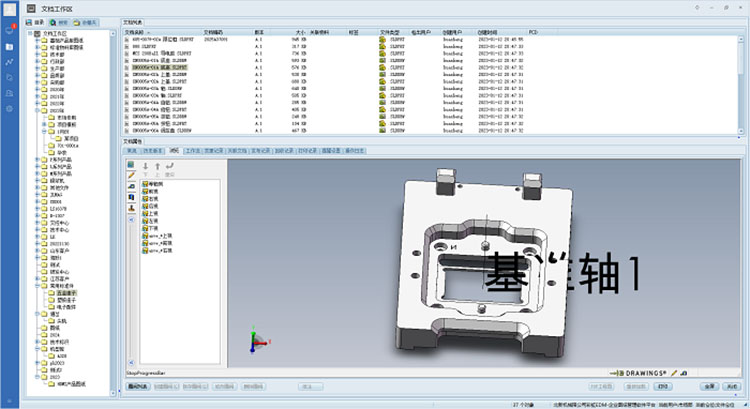Open the statistics chart icon in the sidebar
This screenshot has height=409, width=750.
coord(9,61)
